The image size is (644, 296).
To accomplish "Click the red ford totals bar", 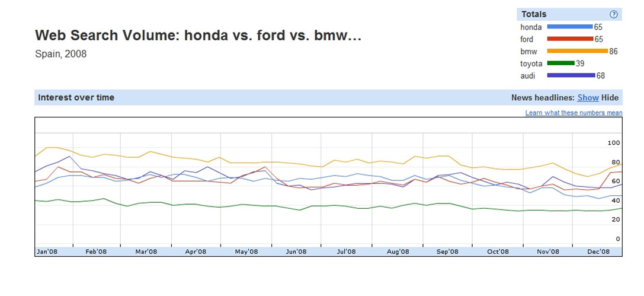I will 570,39.
